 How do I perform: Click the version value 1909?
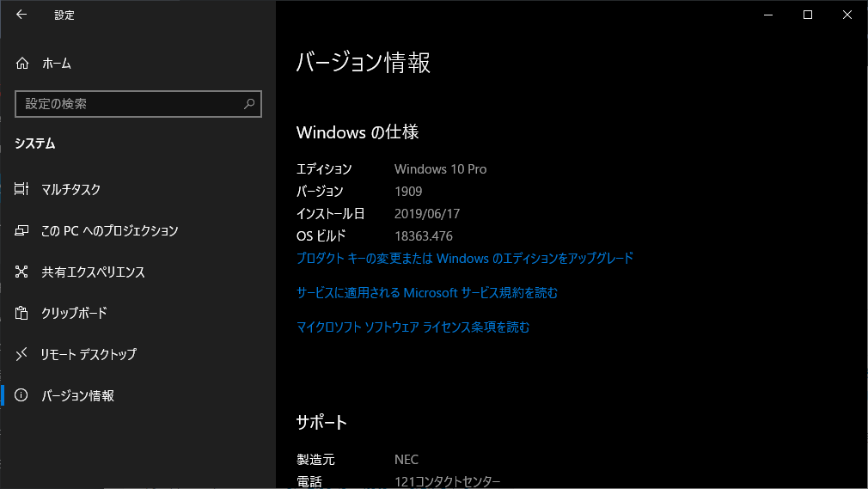(408, 191)
